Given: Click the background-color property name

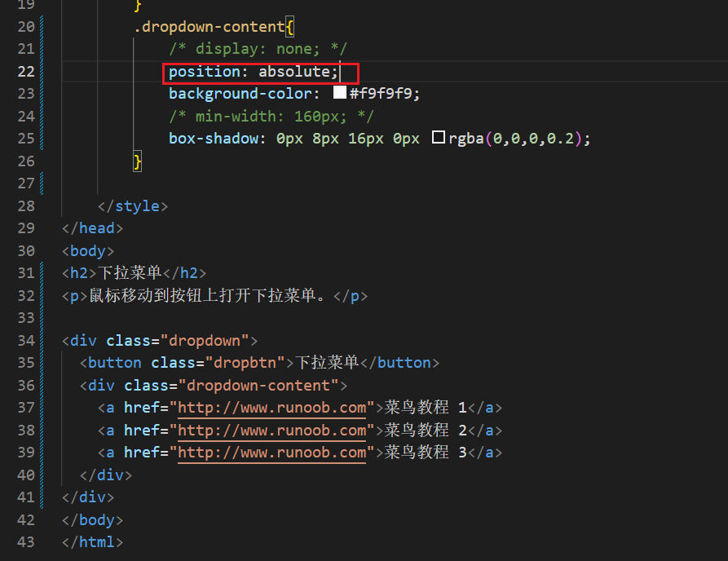Looking at the screenshot, I should click(240, 94).
